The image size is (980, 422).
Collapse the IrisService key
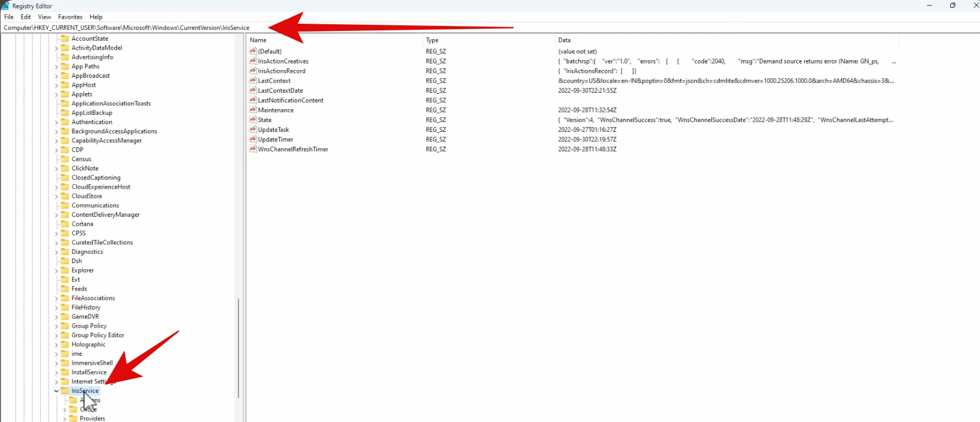coord(56,391)
